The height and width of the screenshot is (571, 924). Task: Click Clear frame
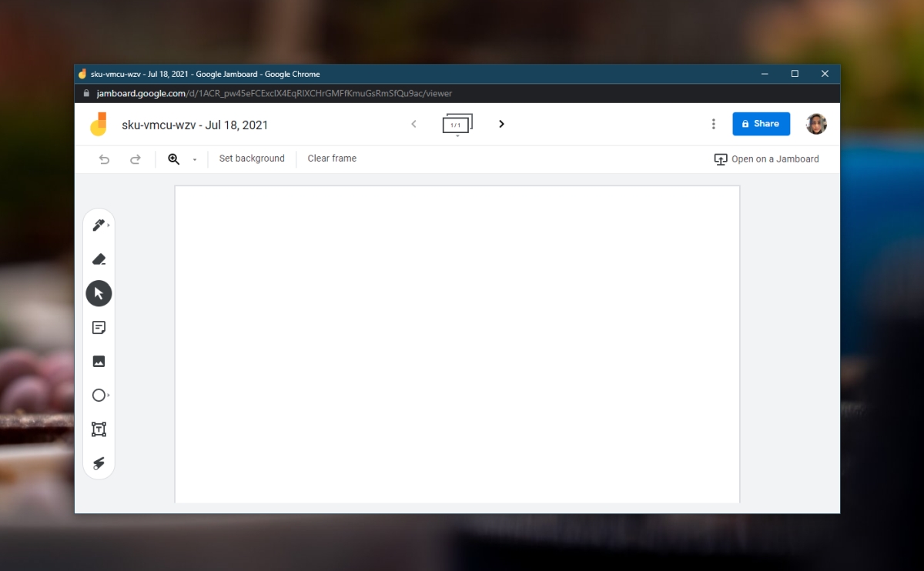(x=332, y=159)
